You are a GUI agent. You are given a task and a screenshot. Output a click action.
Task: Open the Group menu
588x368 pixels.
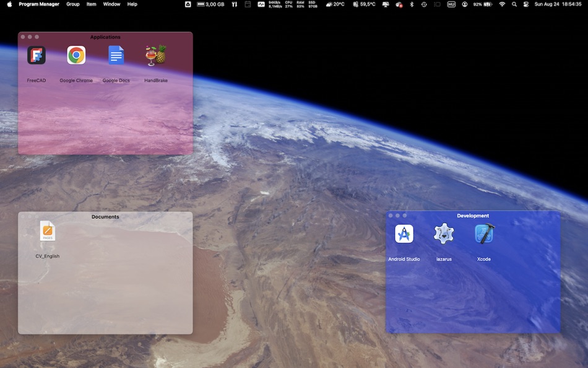[x=73, y=4]
